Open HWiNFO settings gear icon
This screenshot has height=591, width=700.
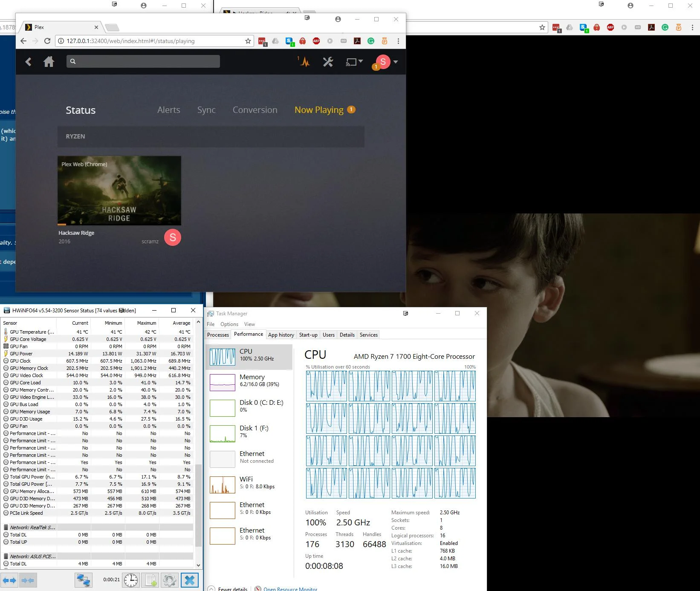coord(169,580)
